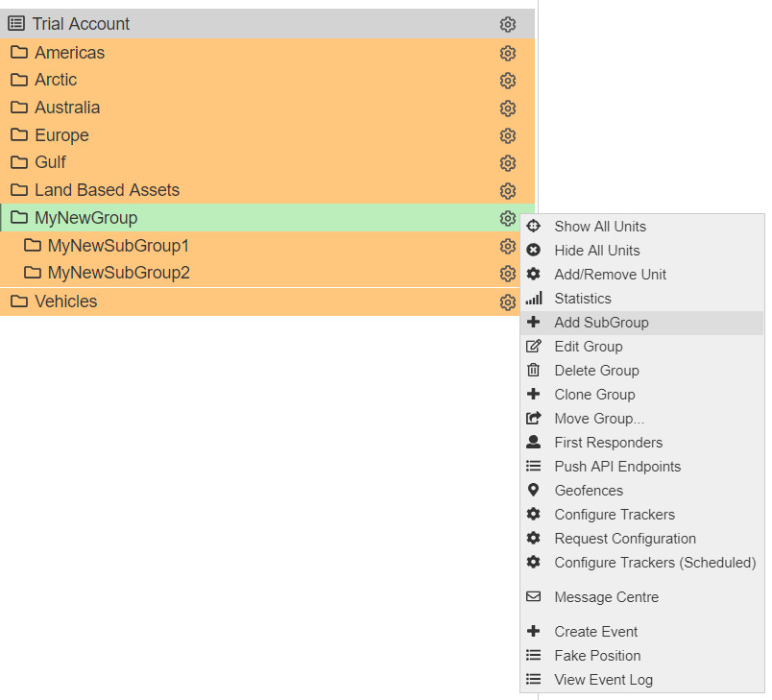Select the Australia group
The image size is (772, 700).
point(267,108)
